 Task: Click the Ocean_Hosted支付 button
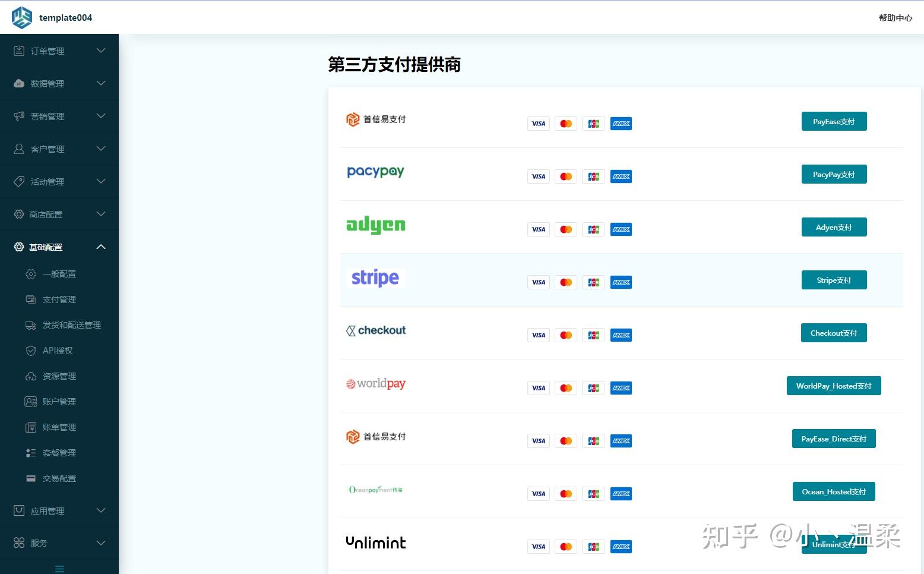834,491
